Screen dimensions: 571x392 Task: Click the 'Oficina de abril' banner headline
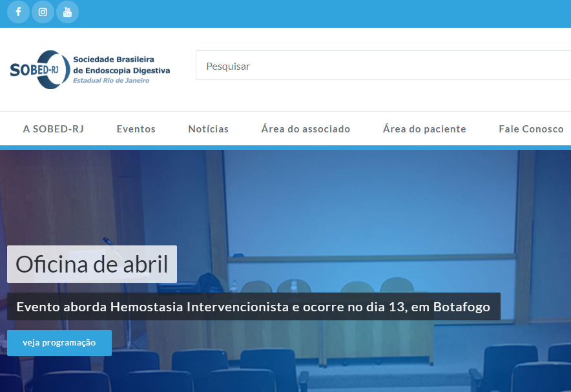point(92,264)
